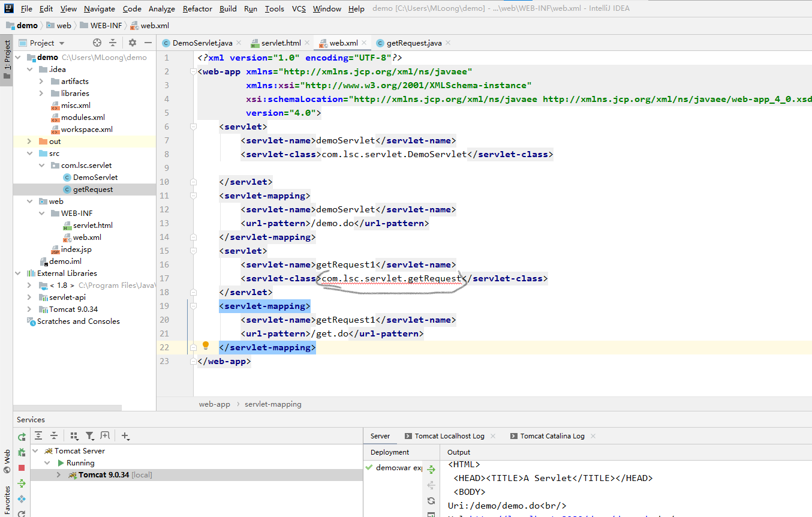Stop the Tomcat server with red square
Image resolution: width=812 pixels, height=517 pixels.
[22, 468]
